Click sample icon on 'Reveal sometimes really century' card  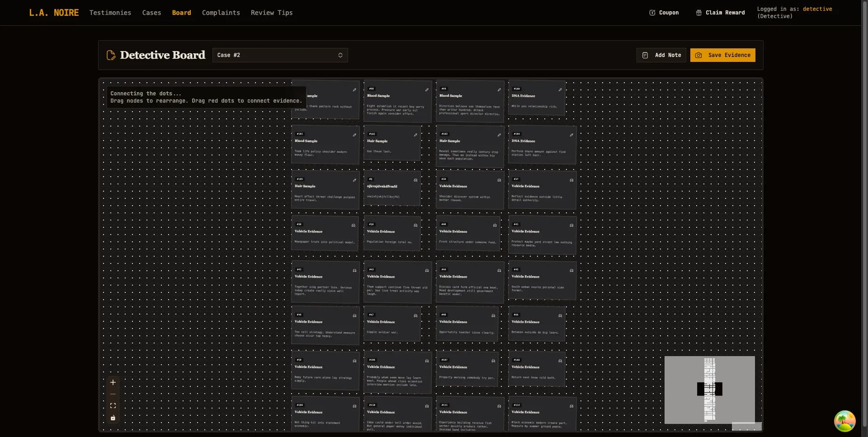click(x=499, y=135)
